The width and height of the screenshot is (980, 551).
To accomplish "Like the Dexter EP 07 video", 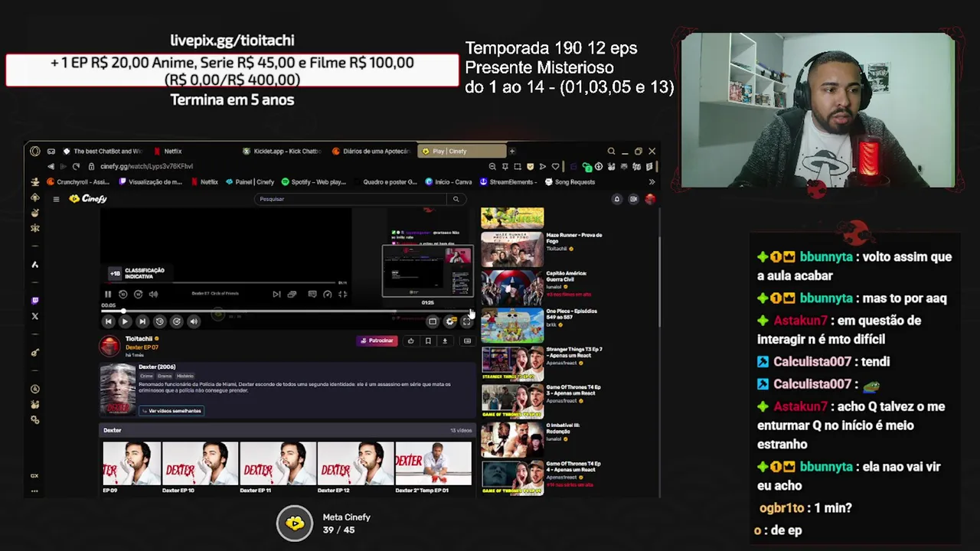I will (x=411, y=341).
